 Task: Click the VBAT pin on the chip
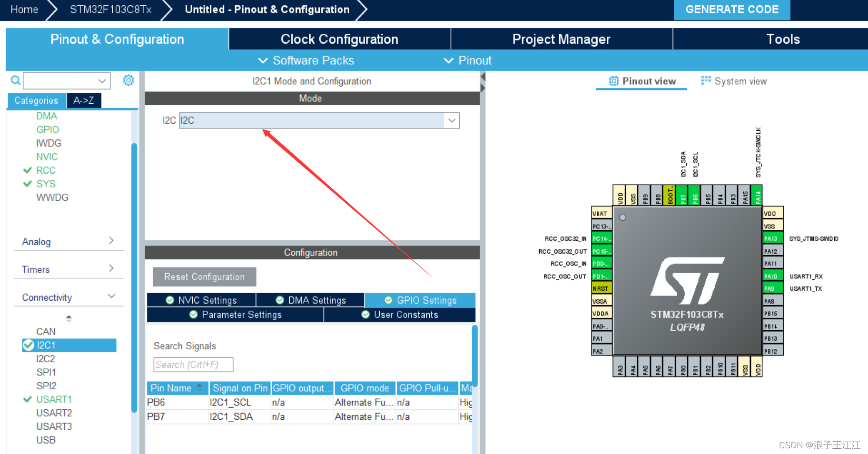[x=602, y=213]
